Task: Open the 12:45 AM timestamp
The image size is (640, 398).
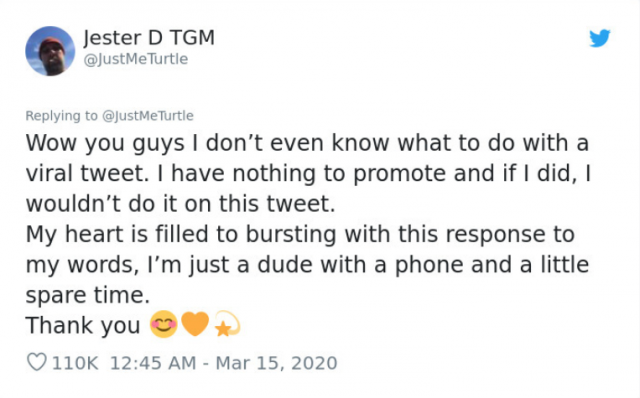Action: [x=153, y=363]
